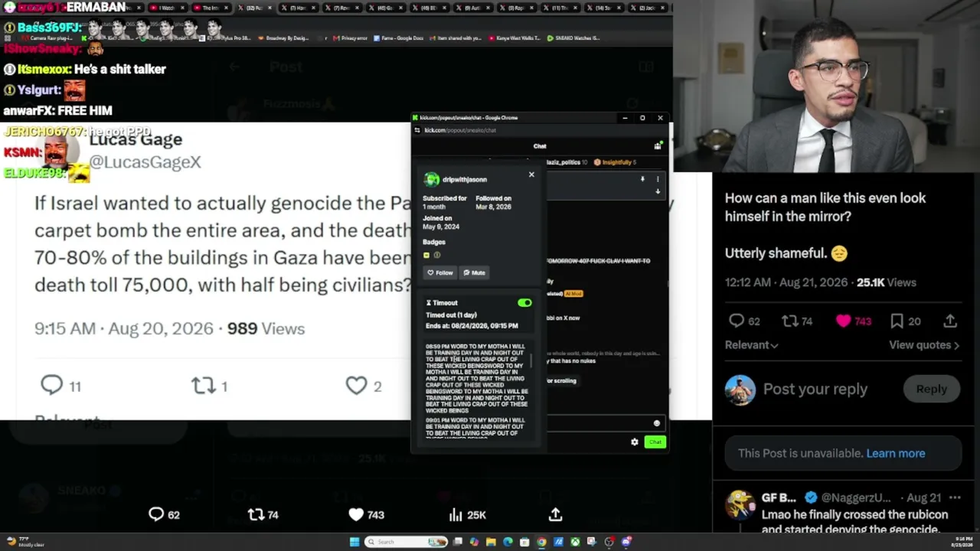Viewport: 980px width, 551px height.
Task: Open the Broadway By Design bookmark
Action: click(x=284, y=37)
